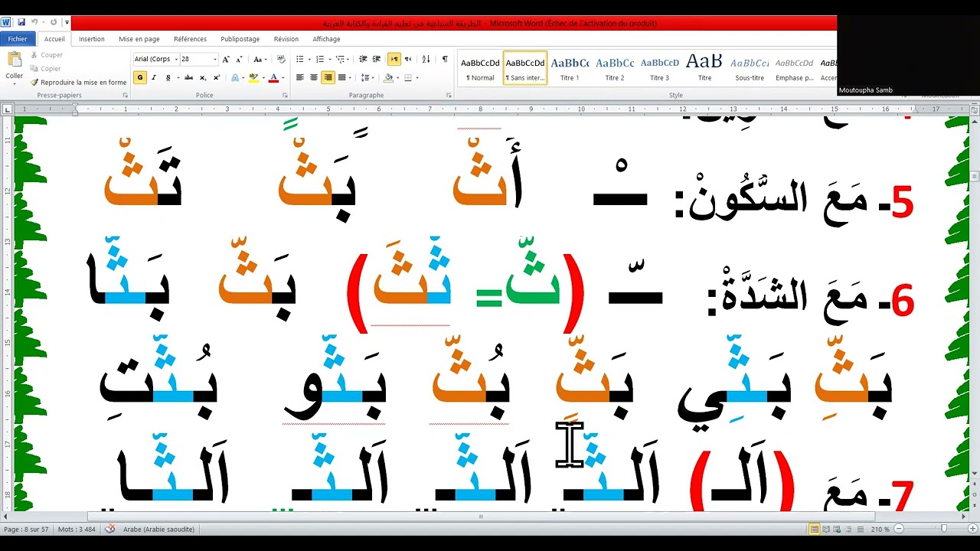
Task: Toggle strikethrough abc formatting
Action: click(x=188, y=77)
